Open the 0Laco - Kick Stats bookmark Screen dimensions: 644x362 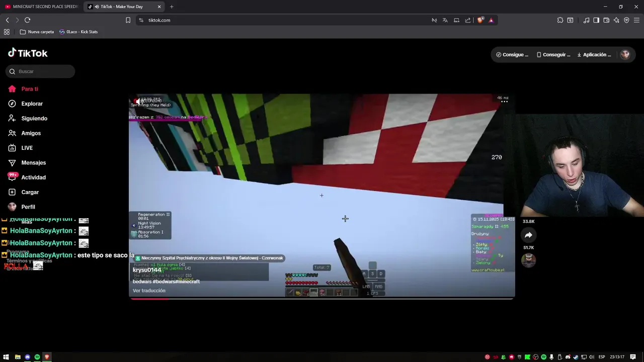point(78,32)
